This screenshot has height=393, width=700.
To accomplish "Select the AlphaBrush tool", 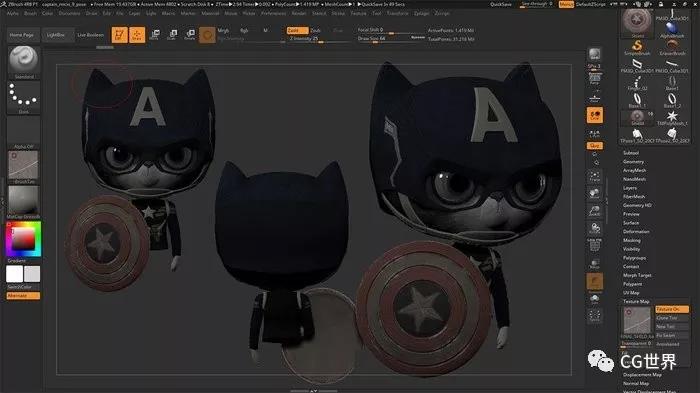I will pyautogui.click(x=672, y=29).
